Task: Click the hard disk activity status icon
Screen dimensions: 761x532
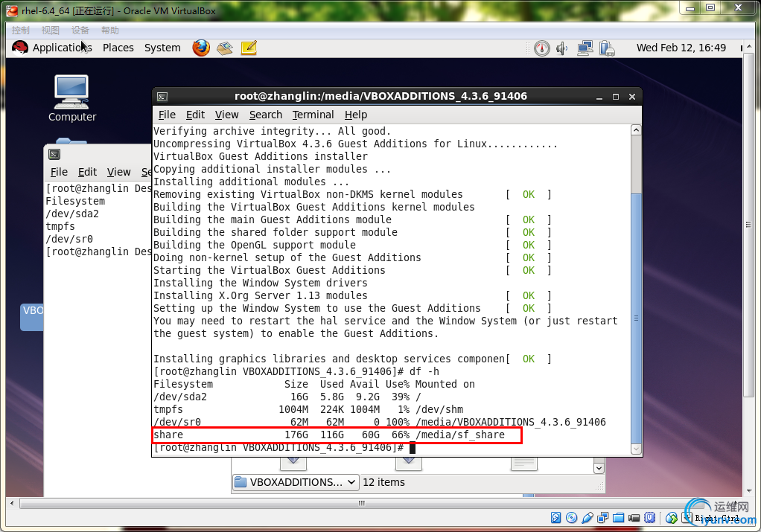Action: [556, 518]
